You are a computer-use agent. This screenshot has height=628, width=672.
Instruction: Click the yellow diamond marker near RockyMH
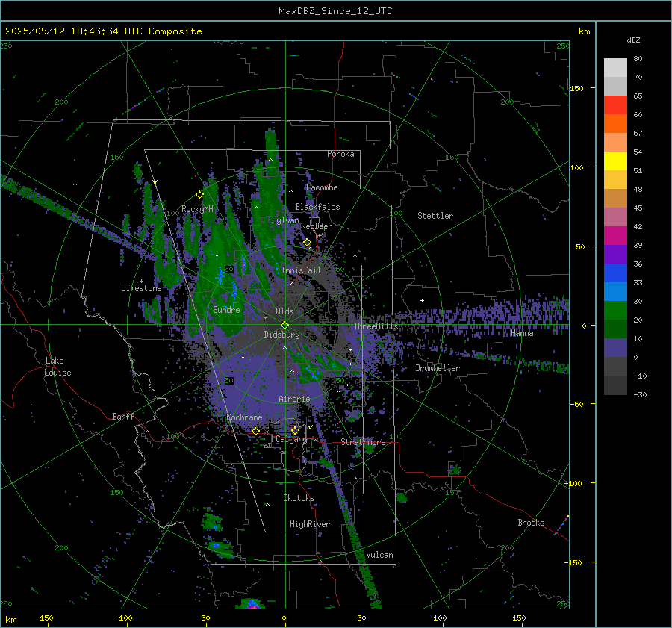pos(199,195)
